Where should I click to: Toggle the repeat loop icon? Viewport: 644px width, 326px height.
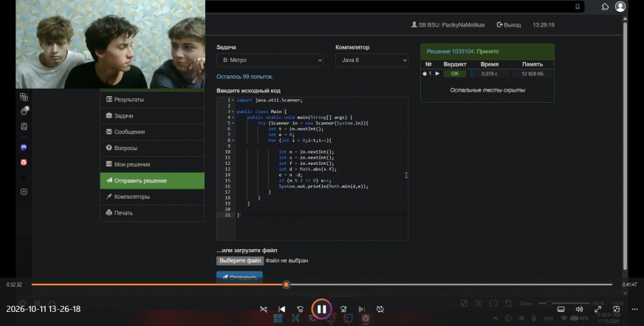(x=380, y=309)
